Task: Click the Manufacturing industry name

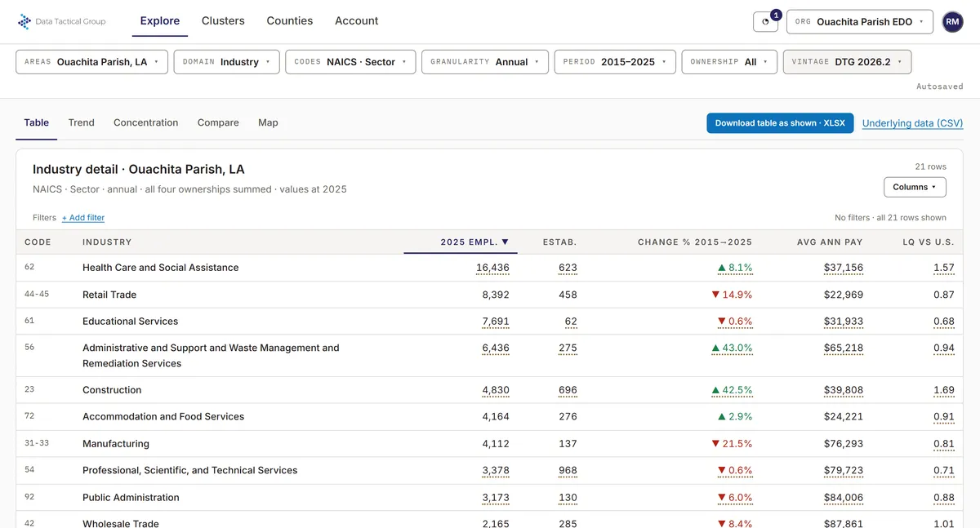Action: [x=116, y=444]
